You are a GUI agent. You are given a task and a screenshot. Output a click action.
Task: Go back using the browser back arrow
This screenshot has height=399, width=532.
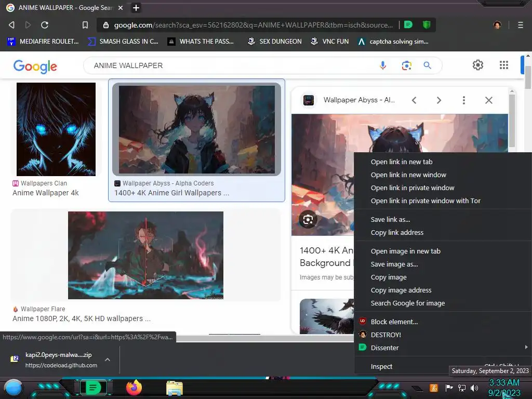pyautogui.click(x=11, y=25)
